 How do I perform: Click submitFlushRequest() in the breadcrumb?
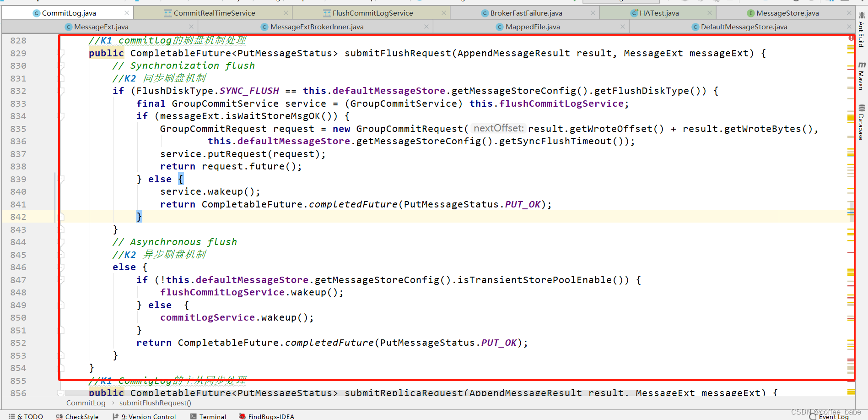pyautogui.click(x=155, y=403)
